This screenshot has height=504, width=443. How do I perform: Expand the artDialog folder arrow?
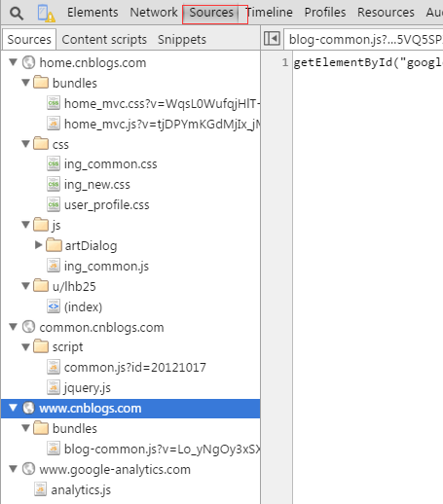pyautogui.click(x=38, y=245)
